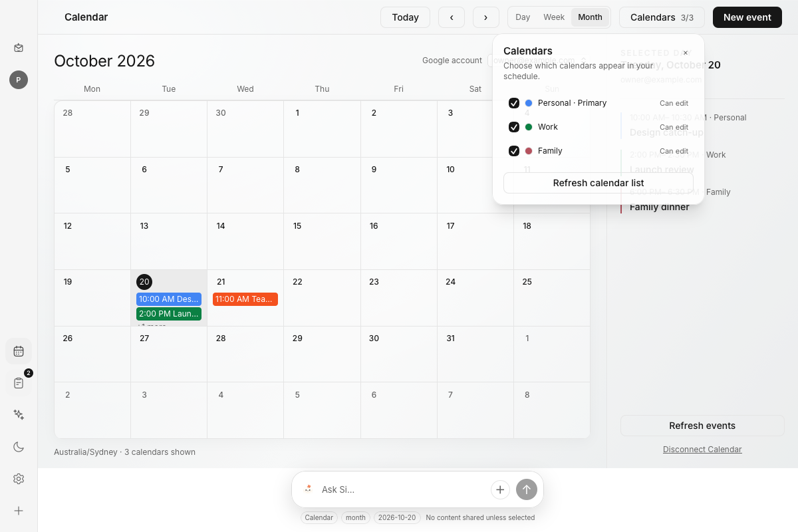Switch to Week view tab
Viewport: 798px width, 532px height.
(x=554, y=17)
